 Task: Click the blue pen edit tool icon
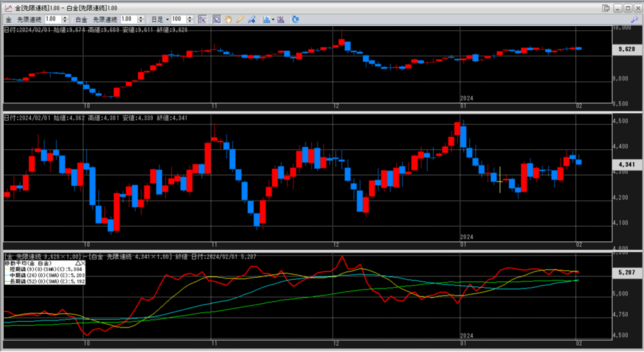coord(251,20)
